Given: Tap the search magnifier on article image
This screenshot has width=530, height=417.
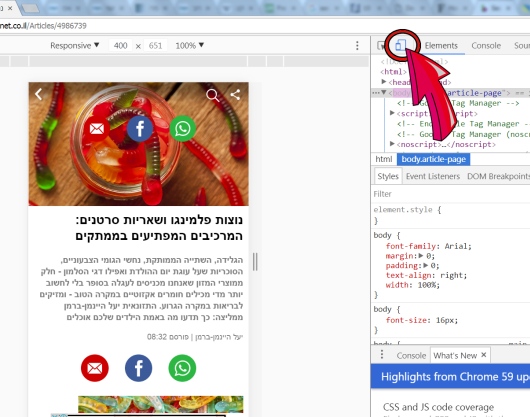Looking at the screenshot, I should tap(213, 95).
